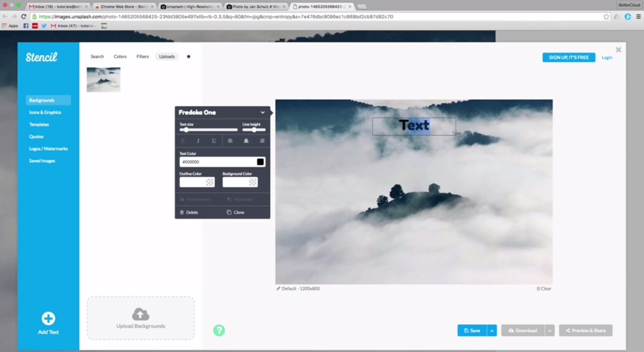
Task: Open the black text color swatch
Action: point(260,162)
